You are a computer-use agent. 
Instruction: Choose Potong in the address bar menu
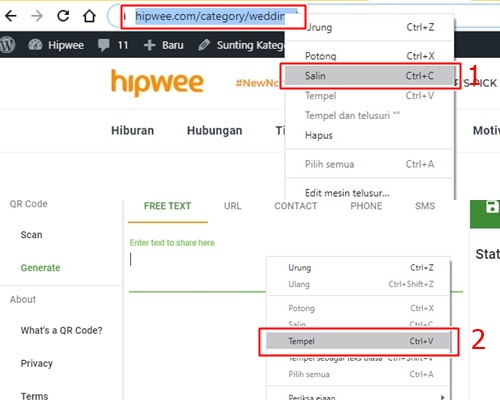click(369, 56)
